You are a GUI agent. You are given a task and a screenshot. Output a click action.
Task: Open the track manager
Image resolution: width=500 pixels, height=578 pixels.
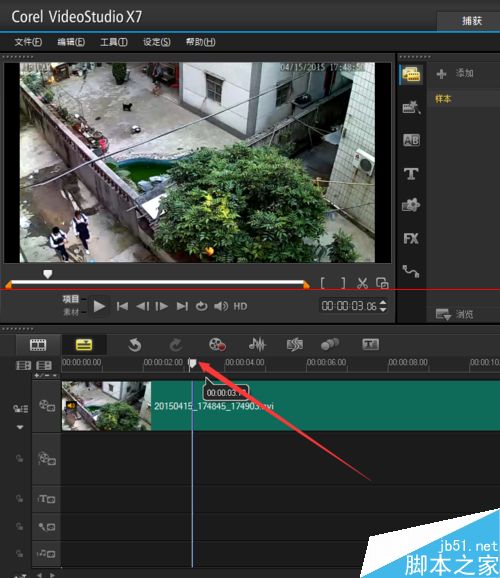click(44, 365)
